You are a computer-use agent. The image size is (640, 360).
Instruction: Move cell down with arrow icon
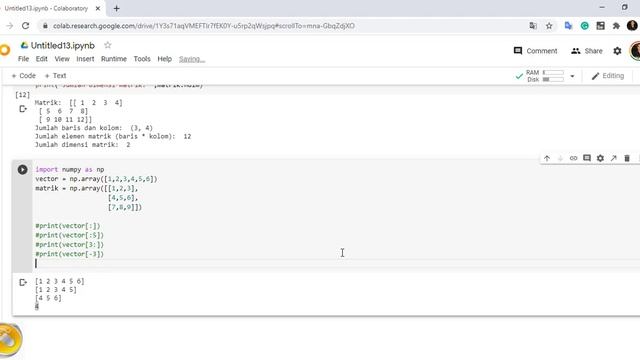click(x=560, y=158)
